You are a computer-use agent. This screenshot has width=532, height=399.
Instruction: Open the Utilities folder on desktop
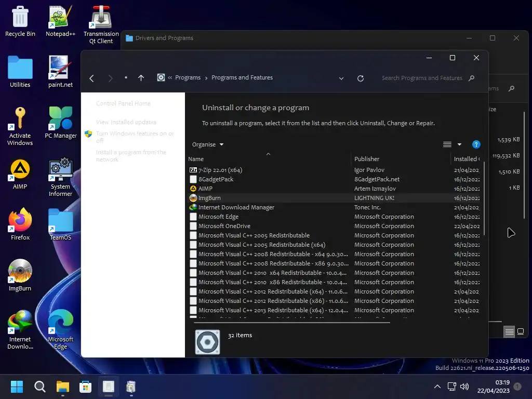(x=20, y=72)
